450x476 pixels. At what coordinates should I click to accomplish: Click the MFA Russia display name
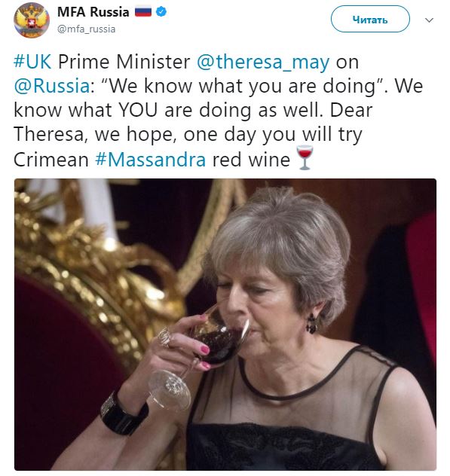[93, 12]
